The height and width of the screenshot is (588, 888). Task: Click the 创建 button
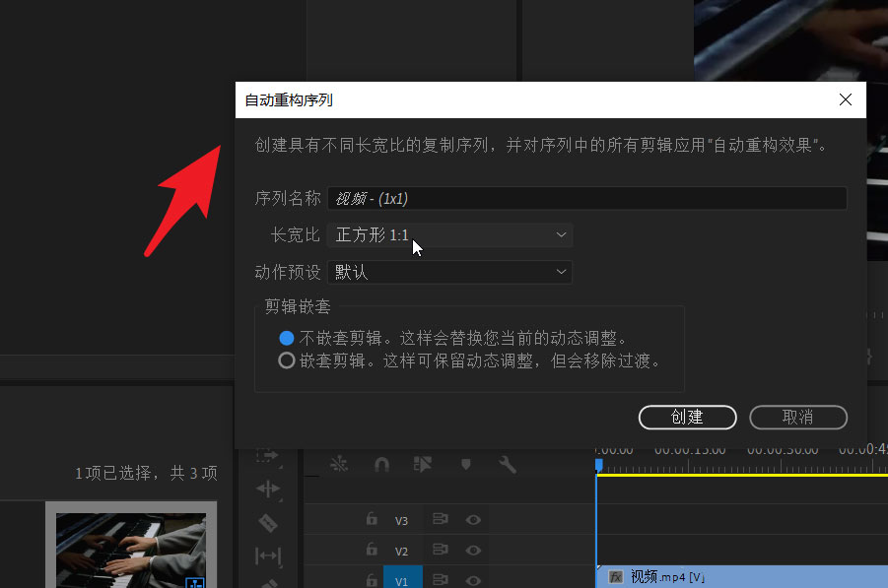tap(687, 417)
